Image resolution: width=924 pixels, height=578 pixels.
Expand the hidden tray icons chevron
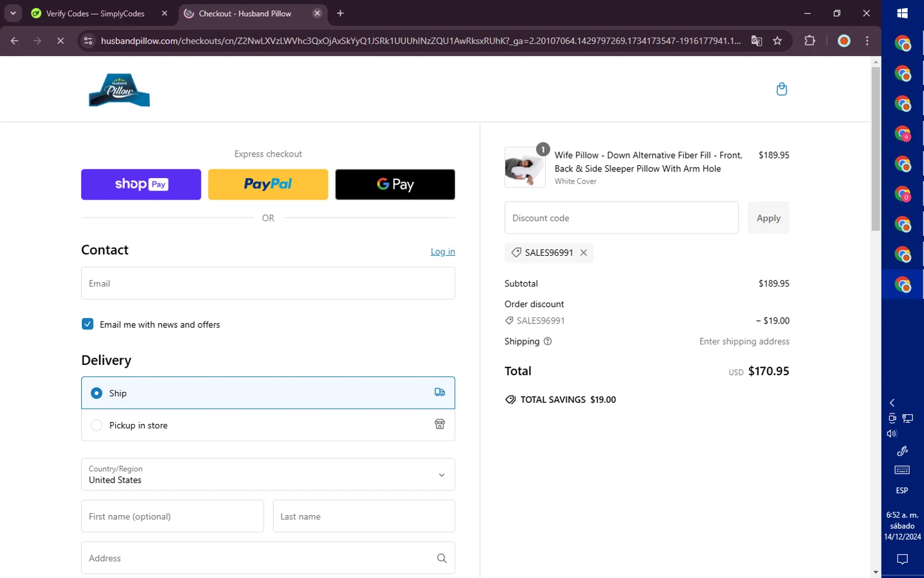tap(892, 402)
